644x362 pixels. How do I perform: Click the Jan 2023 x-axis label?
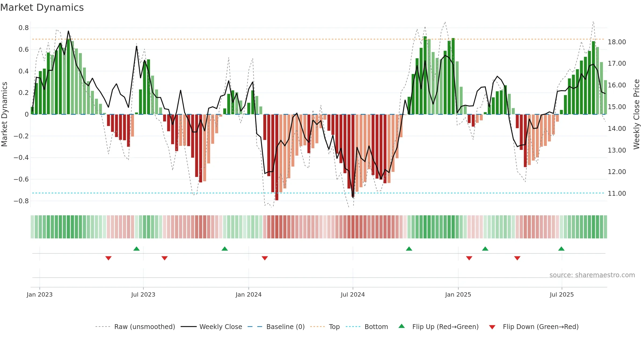[40, 294]
